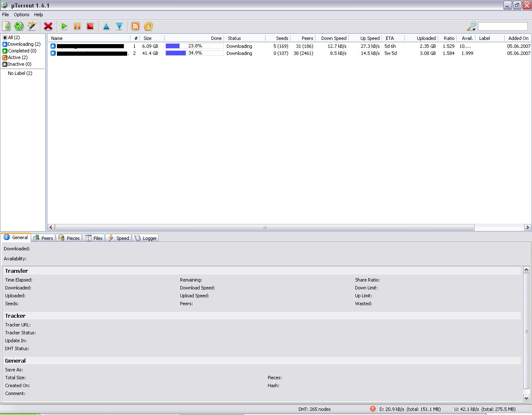Select the Inactive (0) category

(17, 64)
